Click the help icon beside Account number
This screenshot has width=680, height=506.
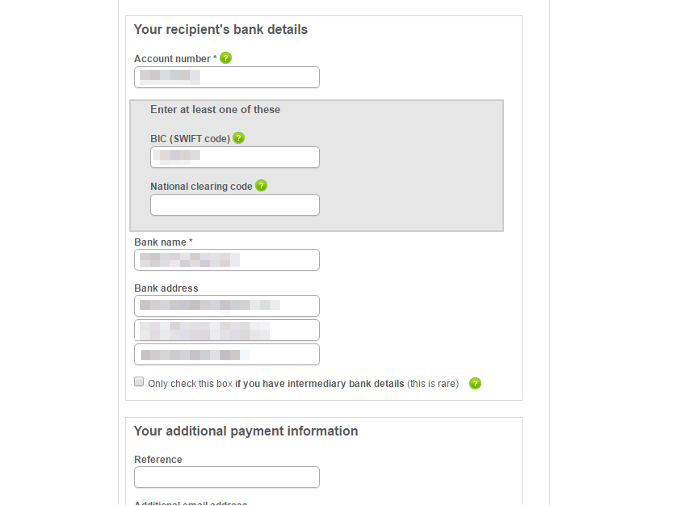226,58
